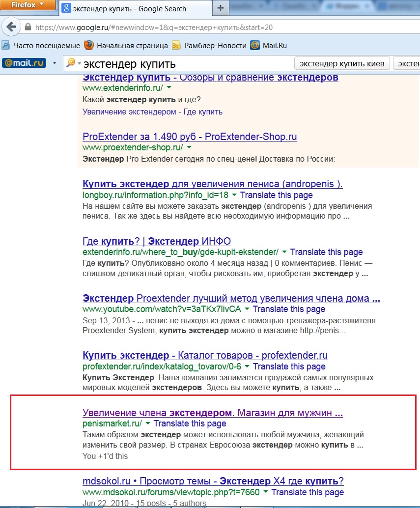Select the Google Search tab
This screenshot has height=508, width=420.
point(135,8)
